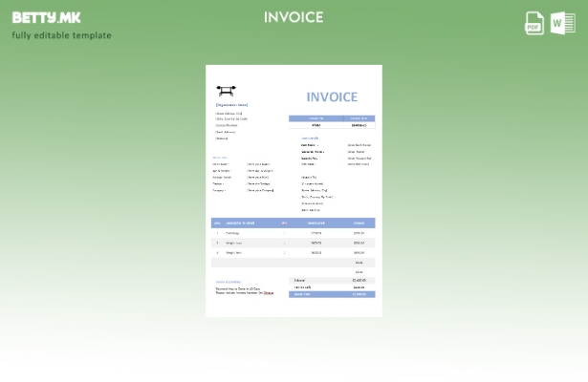Select the second item row in table

(x=293, y=243)
